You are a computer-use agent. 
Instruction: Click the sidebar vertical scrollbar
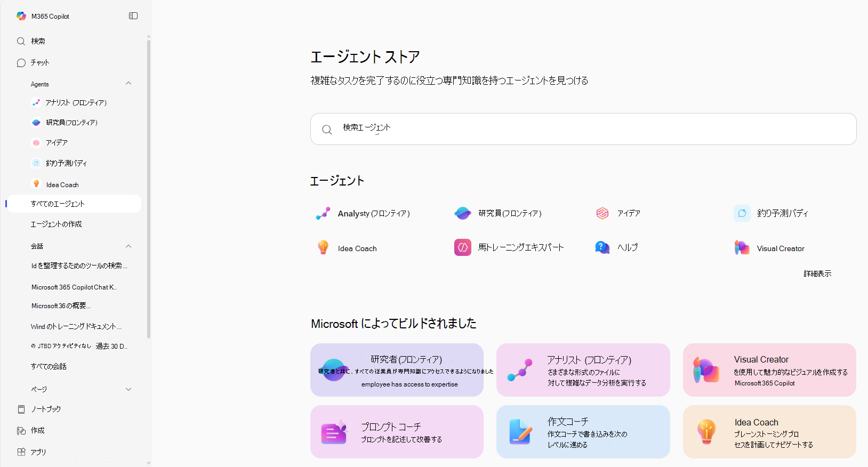(149, 189)
